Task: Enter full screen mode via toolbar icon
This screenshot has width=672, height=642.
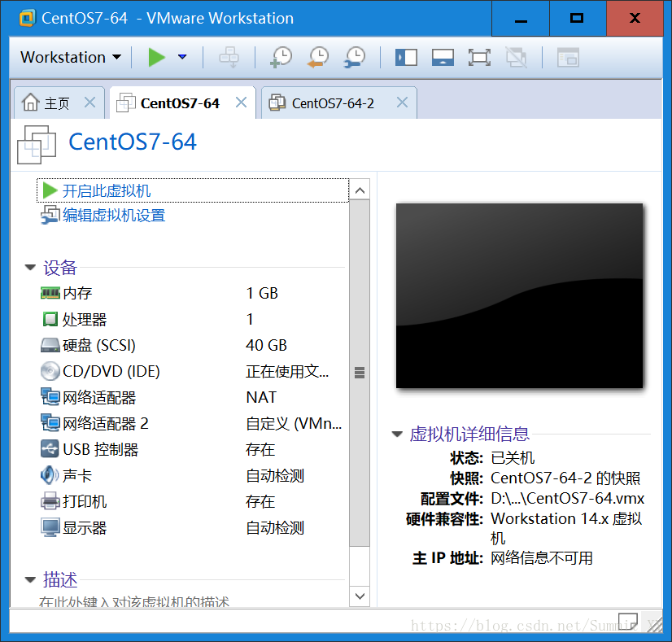Action: pos(479,58)
